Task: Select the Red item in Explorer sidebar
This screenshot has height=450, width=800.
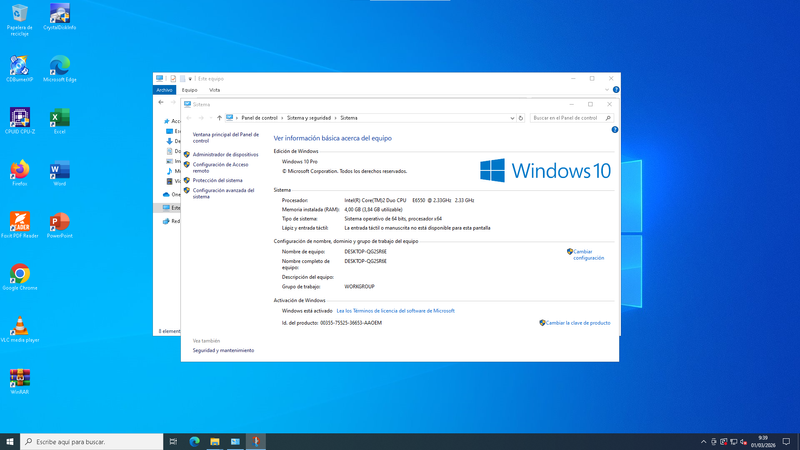Action: 171,221
